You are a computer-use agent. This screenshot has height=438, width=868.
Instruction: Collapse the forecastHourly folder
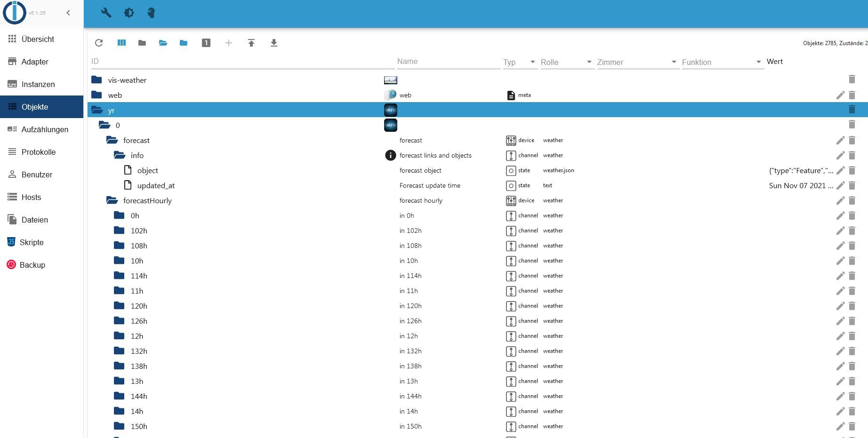pos(112,200)
